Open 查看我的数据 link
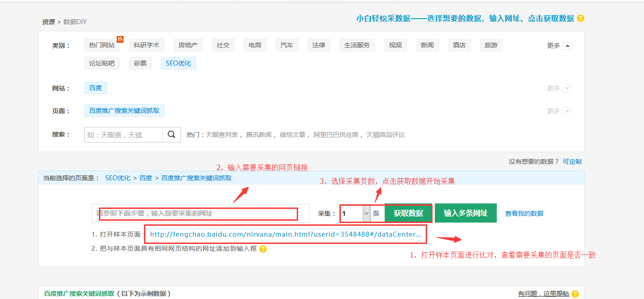 524,213
